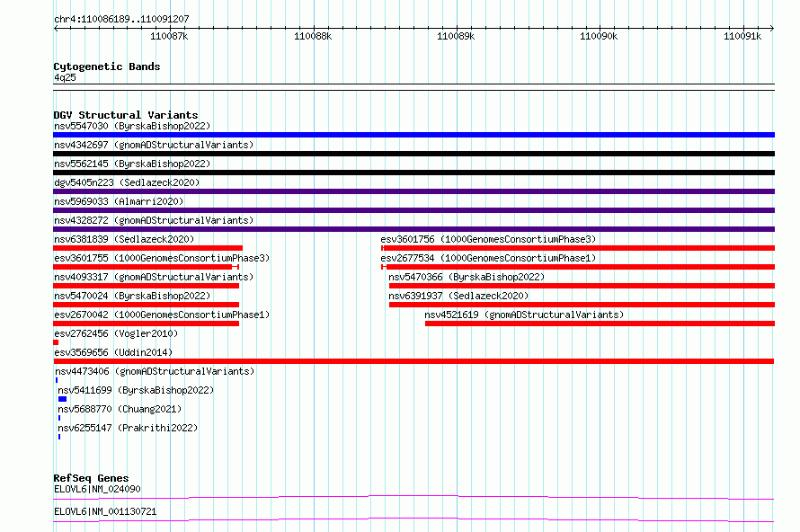
Task: Click the red bar under esv2670042
Action: [146, 324]
